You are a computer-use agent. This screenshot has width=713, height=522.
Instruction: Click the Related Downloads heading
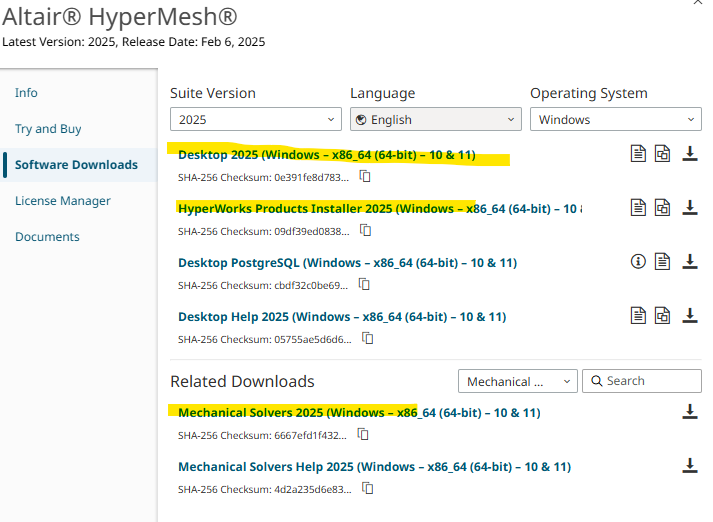(x=242, y=381)
